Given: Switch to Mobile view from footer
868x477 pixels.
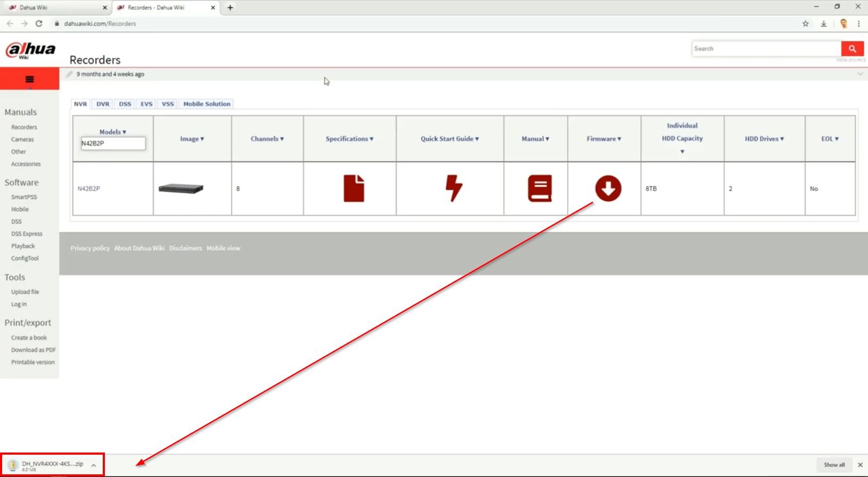Looking at the screenshot, I should pos(224,248).
